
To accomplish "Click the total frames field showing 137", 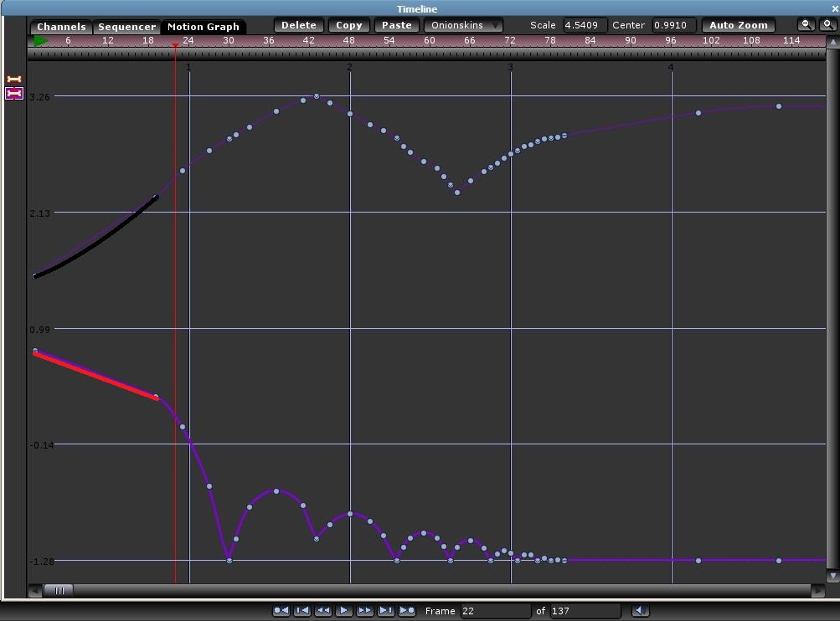I will [x=585, y=611].
